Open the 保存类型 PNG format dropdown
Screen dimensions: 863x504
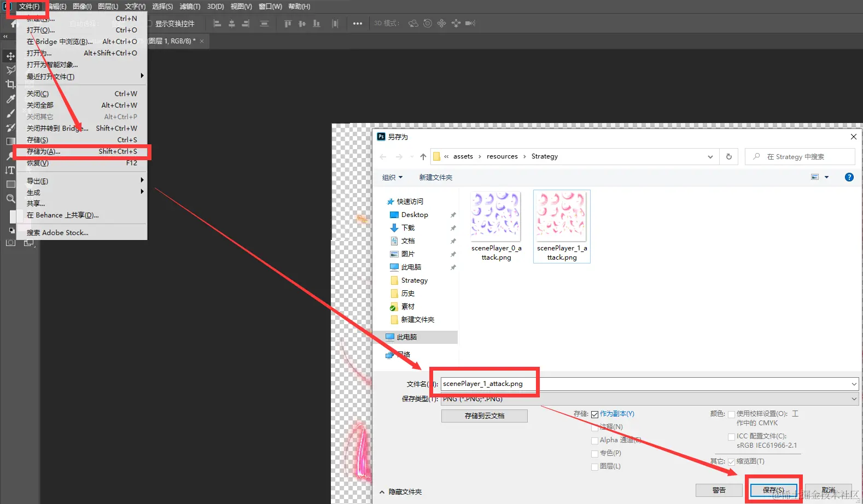(x=650, y=399)
